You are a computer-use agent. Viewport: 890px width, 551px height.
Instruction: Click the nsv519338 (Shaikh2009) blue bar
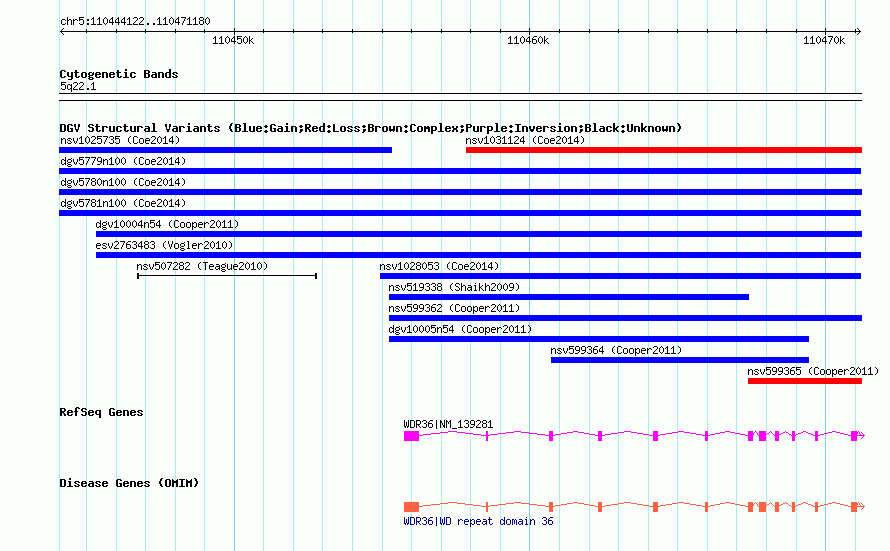[569, 297]
